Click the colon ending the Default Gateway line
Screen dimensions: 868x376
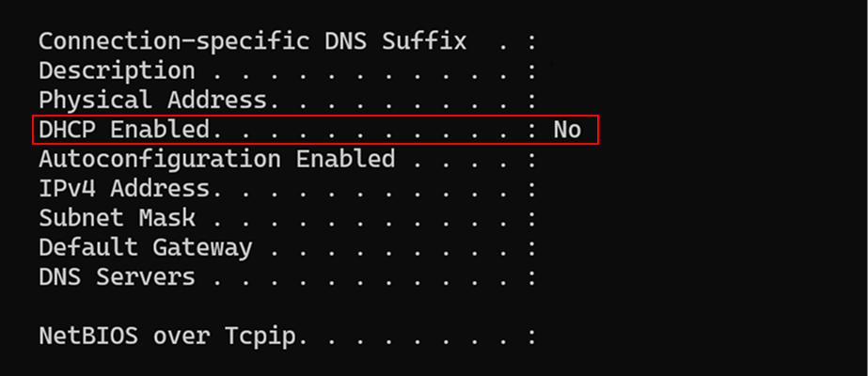(x=532, y=249)
